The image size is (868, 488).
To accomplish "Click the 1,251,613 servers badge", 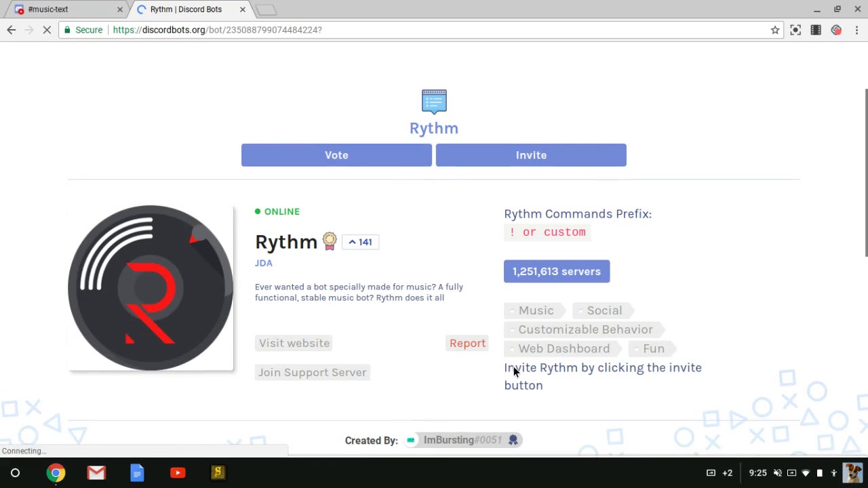I will click(x=557, y=271).
